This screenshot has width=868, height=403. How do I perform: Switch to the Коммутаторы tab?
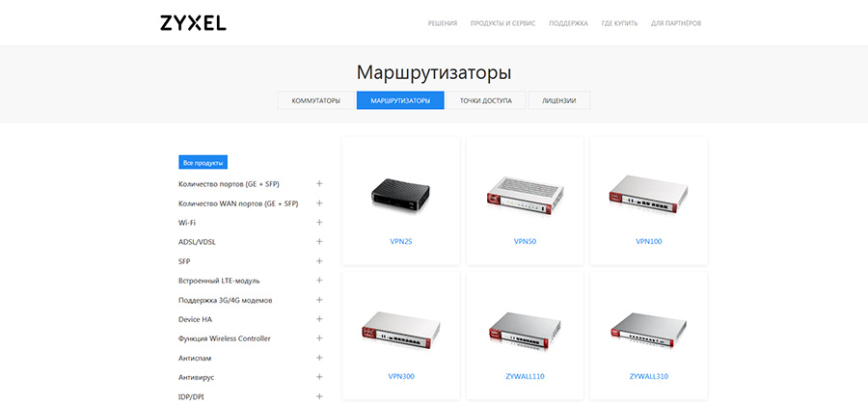[x=315, y=100]
